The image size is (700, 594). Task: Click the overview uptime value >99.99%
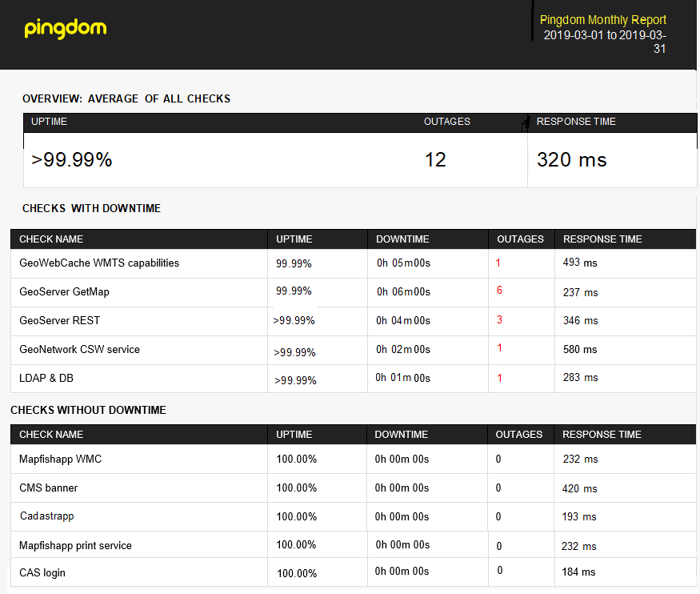pos(71,160)
